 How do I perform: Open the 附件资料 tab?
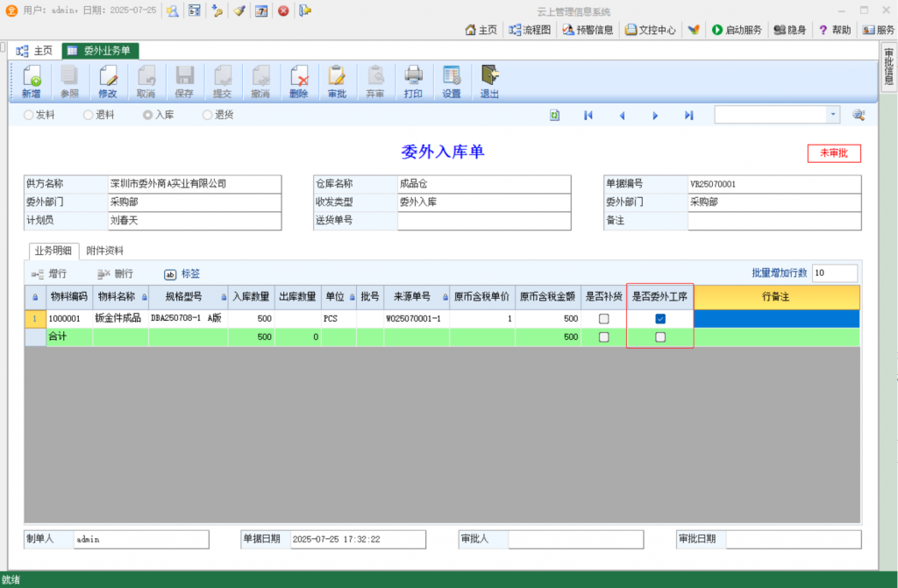point(105,251)
